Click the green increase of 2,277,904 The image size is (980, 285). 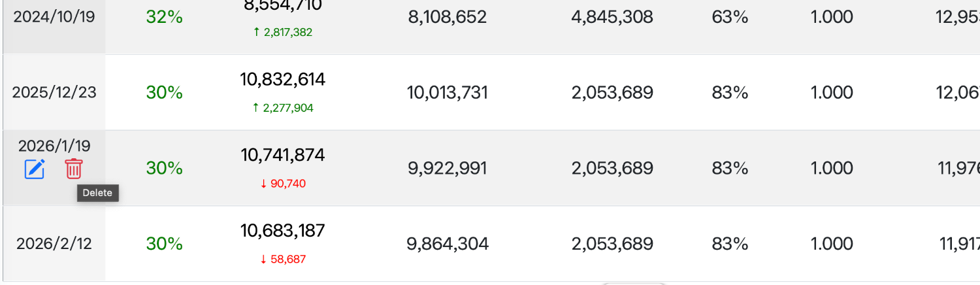coord(282,108)
